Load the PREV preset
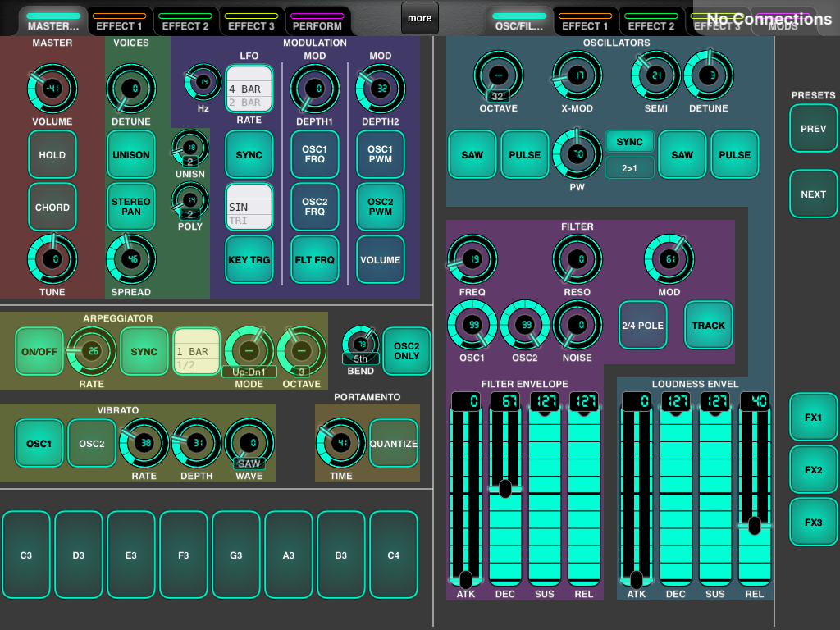 click(x=813, y=129)
